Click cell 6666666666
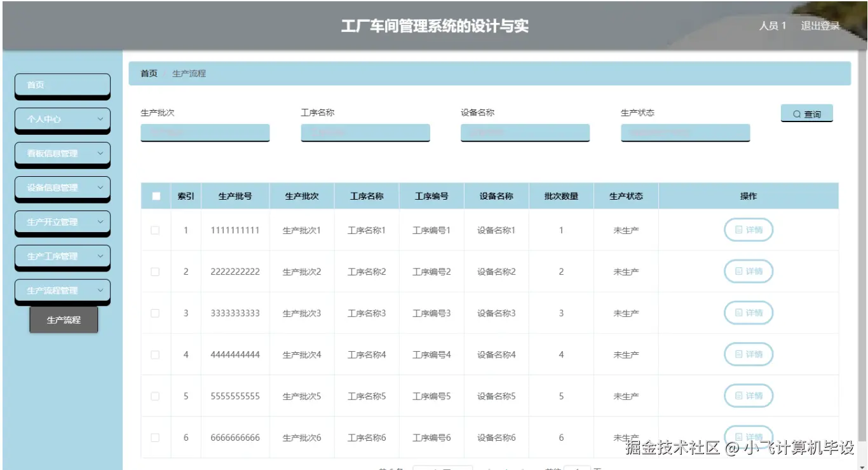The height and width of the screenshot is (470, 868). point(235,438)
